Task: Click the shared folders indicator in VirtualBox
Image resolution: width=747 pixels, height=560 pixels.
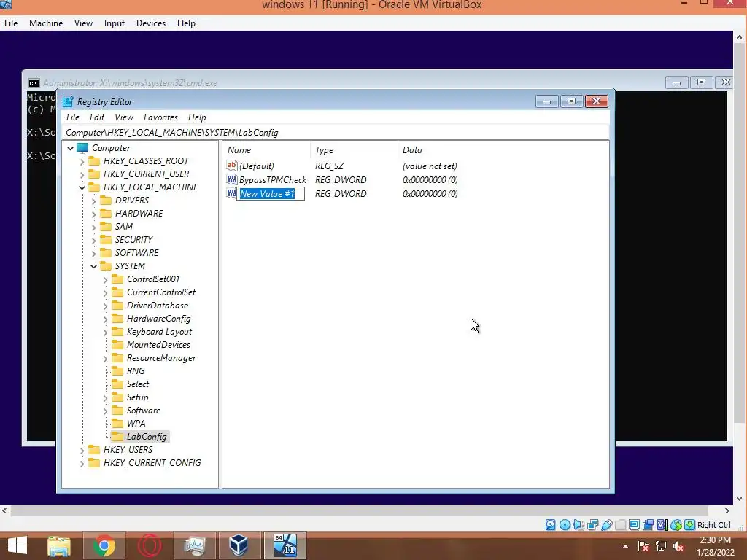Action: pyautogui.click(x=620, y=525)
